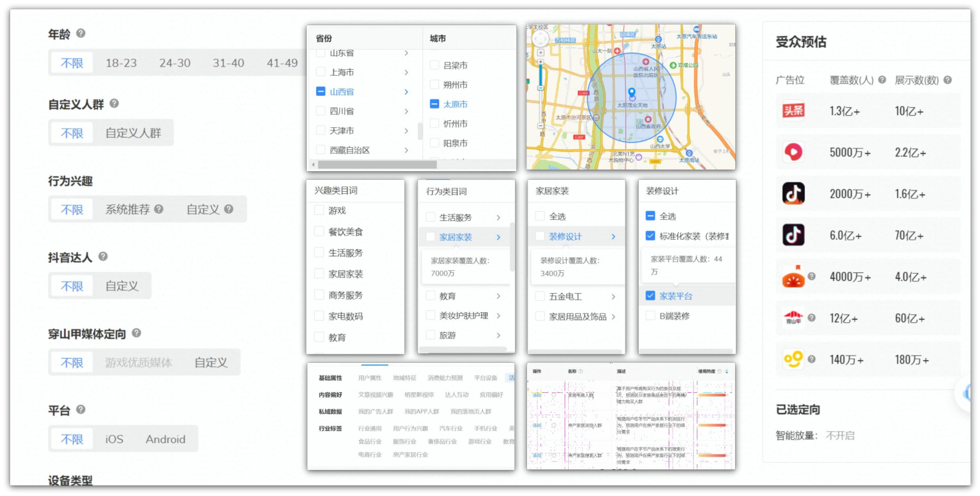Expand the 上海市 row arrow
This screenshot has height=496, width=980.
click(x=407, y=72)
